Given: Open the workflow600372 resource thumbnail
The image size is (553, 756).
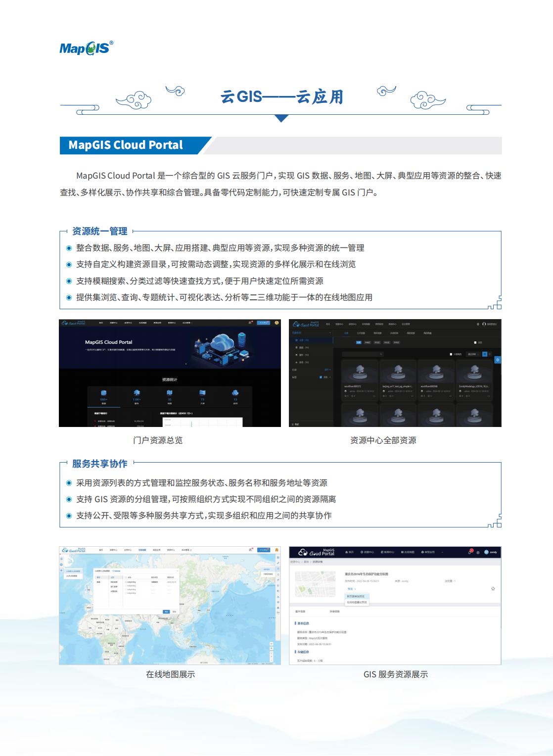Looking at the screenshot, I should coord(360,372).
